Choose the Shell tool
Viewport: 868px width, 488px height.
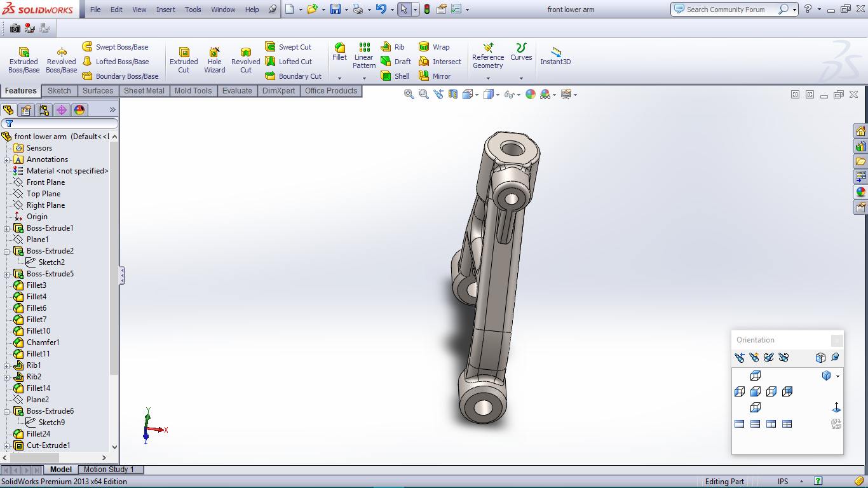pos(395,76)
